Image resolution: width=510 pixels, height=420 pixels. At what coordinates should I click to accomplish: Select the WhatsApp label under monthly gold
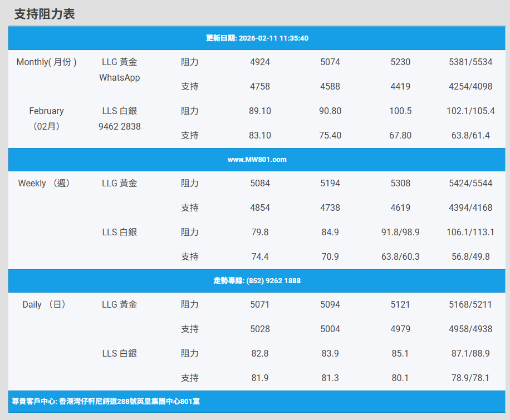pyautogui.click(x=119, y=78)
